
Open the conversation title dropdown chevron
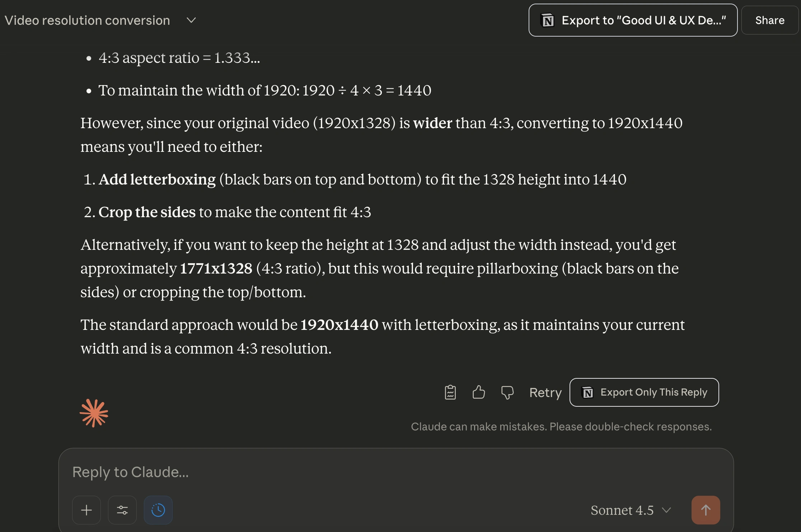(x=191, y=20)
